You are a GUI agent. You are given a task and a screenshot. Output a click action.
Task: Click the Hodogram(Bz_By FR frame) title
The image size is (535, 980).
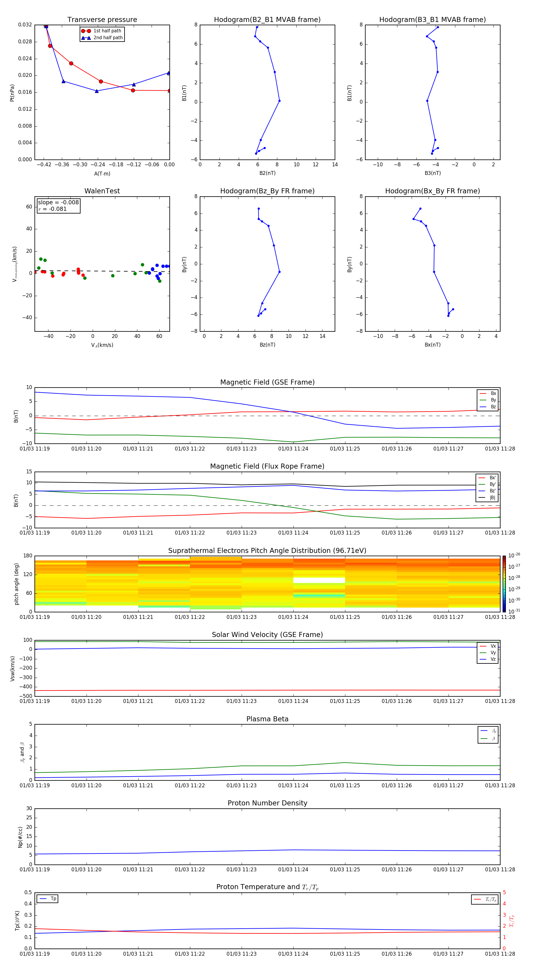[267, 191]
